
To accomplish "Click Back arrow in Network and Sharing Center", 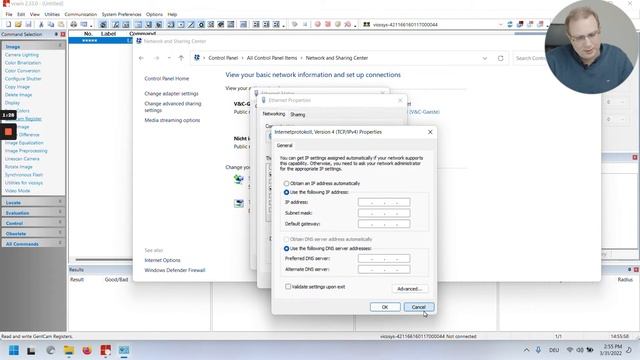I will pyautogui.click(x=141, y=58).
